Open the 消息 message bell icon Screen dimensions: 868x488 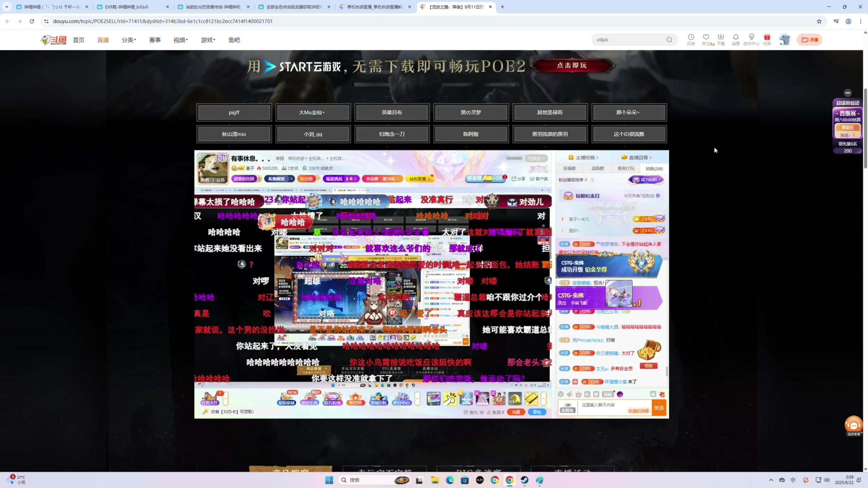pos(735,39)
